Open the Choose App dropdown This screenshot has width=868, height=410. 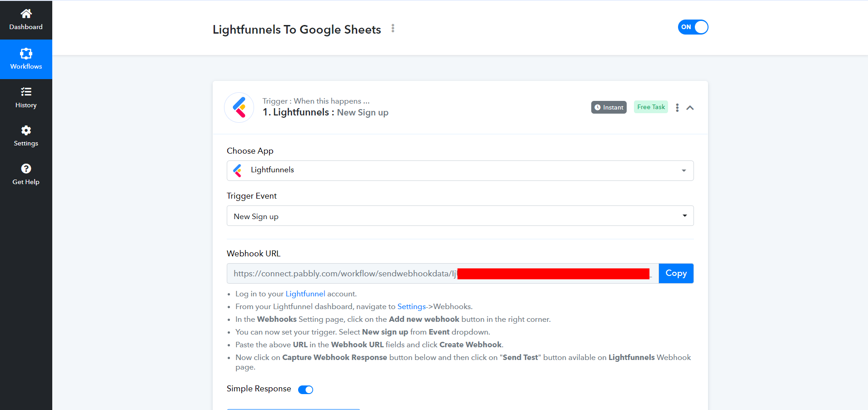click(x=460, y=170)
